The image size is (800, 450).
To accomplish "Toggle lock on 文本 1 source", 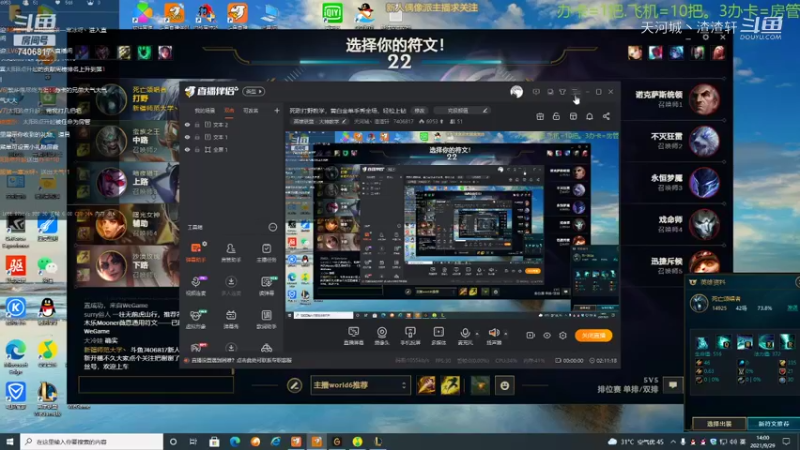I will click(x=197, y=137).
